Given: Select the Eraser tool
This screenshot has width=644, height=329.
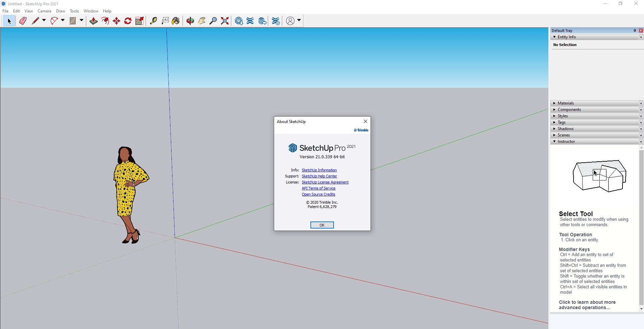Looking at the screenshot, I should pyautogui.click(x=23, y=21).
